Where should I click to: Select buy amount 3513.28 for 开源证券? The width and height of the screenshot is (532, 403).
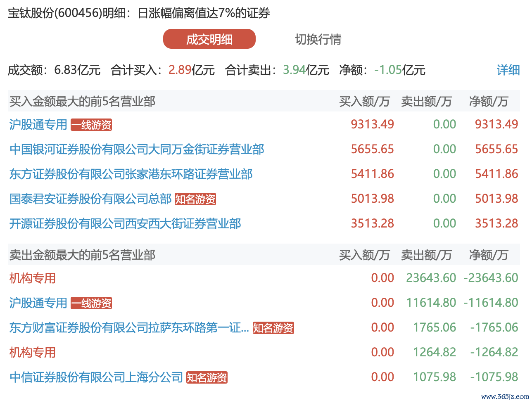click(x=373, y=223)
